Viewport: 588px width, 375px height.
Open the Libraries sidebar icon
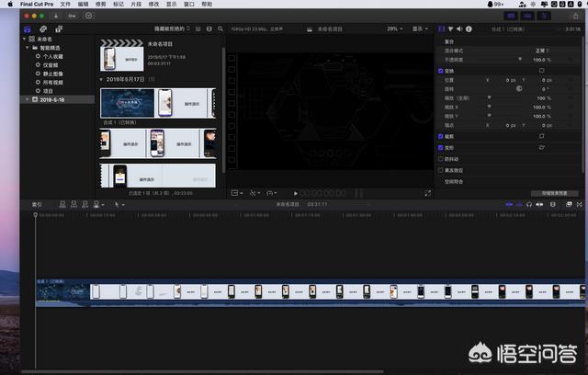[x=28, y=28]
